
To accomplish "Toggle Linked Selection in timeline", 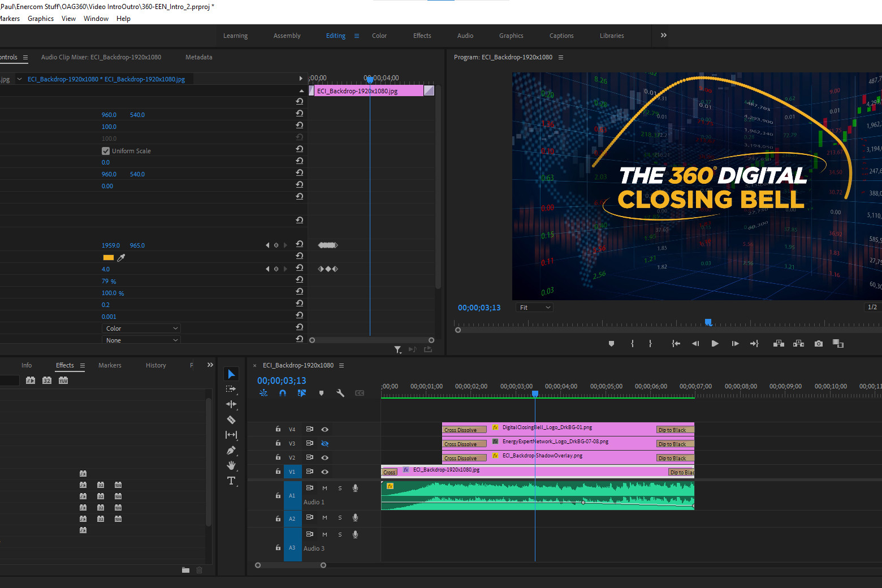I will (302, 393).
